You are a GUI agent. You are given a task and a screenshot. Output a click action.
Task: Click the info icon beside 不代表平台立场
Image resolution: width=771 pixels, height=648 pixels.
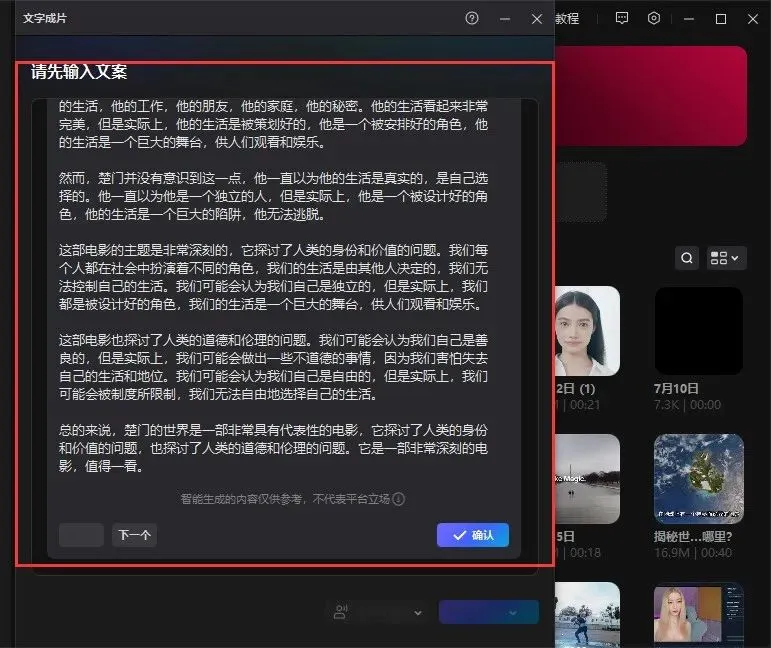pyautogui.click(x=399, y=499)
